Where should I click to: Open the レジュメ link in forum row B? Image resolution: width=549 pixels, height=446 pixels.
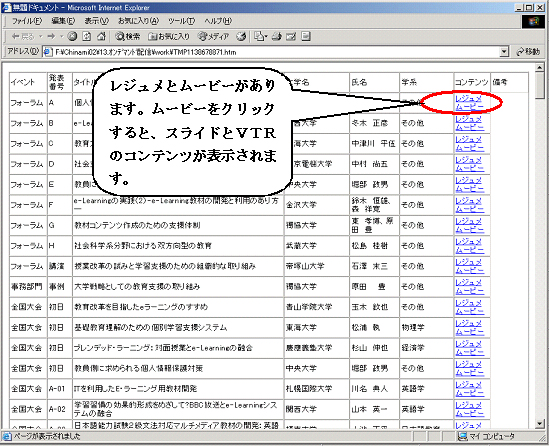pyautogui.click(x=468, y=119)
